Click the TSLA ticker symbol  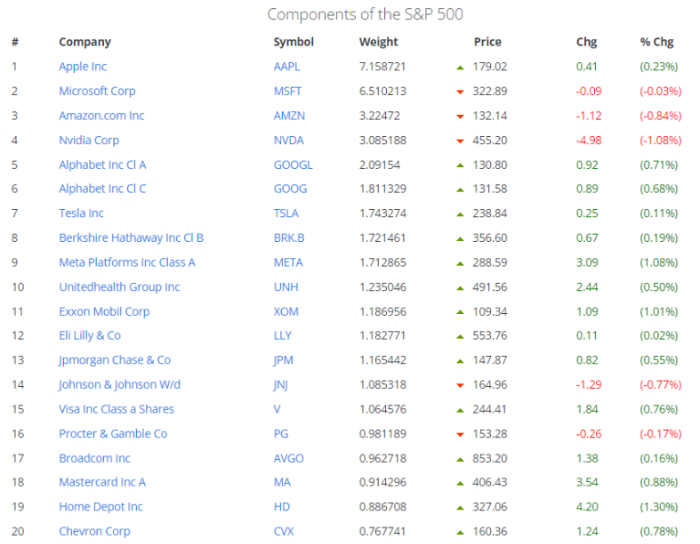(x=286, y=213)
